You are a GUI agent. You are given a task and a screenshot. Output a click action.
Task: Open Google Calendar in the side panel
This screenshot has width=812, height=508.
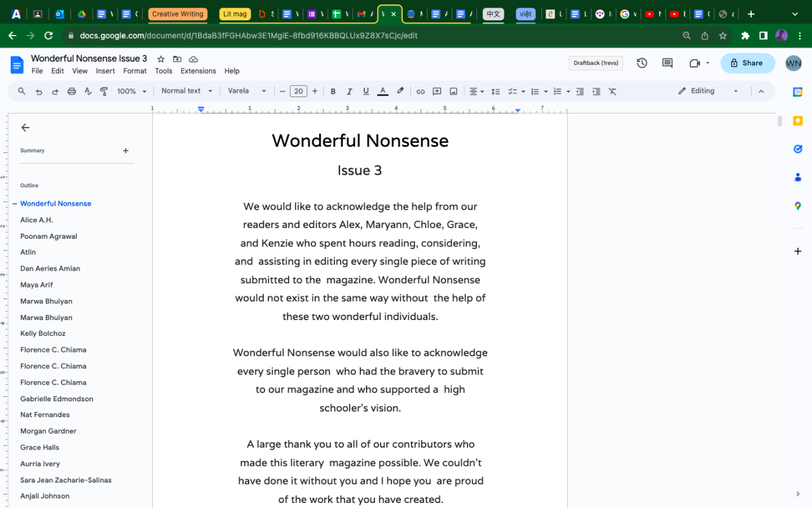(798, 92)
